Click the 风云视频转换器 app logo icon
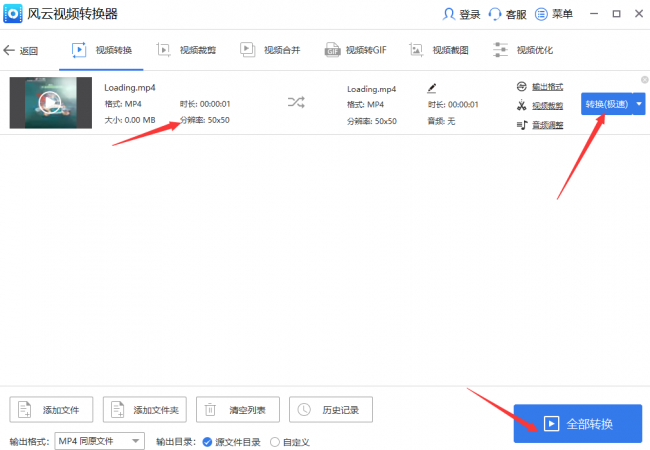The height and width of the screenshot is (450, 650). (12, 14)
